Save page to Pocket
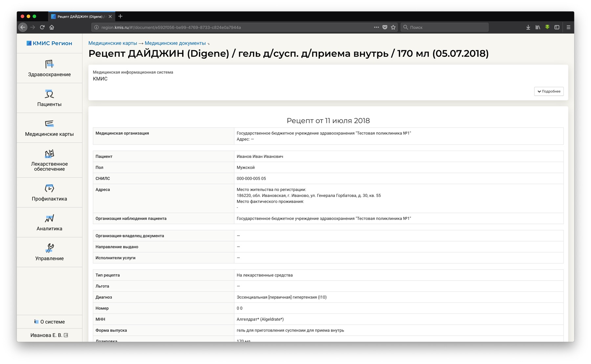Viewport: 591px width, 364px height. tap(385, 27)
